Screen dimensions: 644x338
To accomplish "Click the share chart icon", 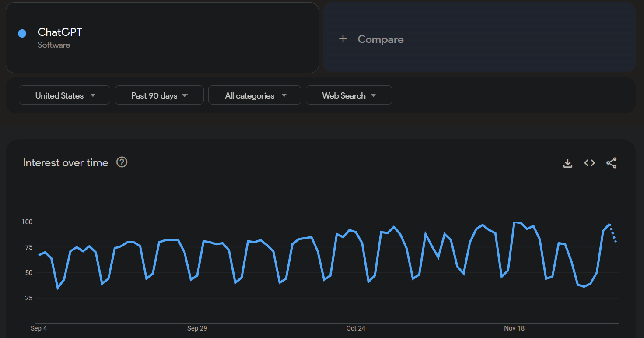I will pos(611,163).
